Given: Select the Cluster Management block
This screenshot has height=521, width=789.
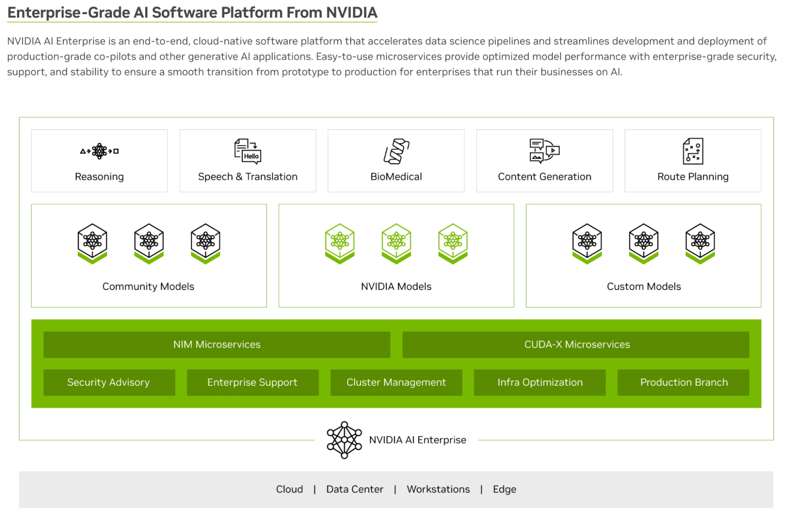Looking at the screenshot, I should coord(396,383).
